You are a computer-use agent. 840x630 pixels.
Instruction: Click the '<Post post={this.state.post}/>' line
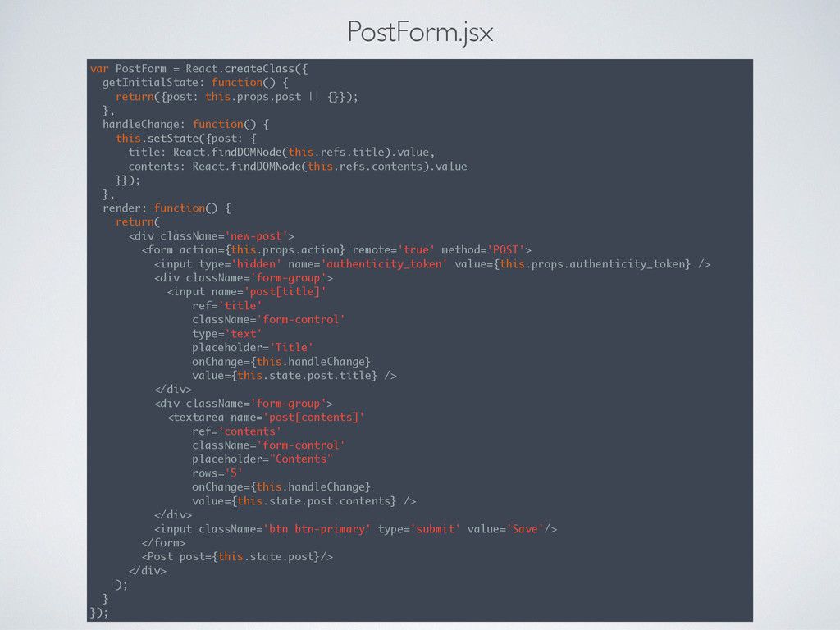(237, 557)
